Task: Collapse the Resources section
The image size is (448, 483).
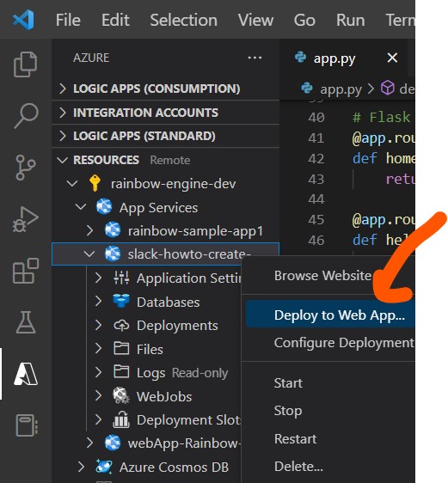Action: click(63, 160)
